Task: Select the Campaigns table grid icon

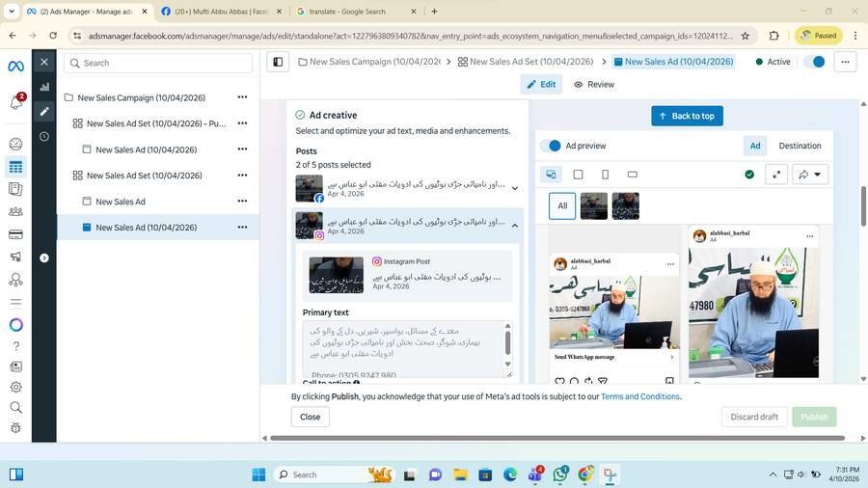Action: coord(16,167)
